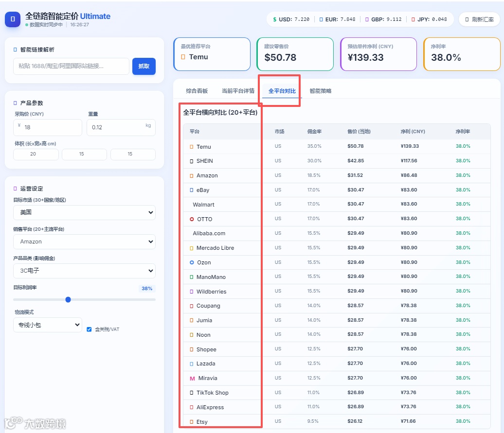Image resolution: width=504 pixels, height=433 pixels.
Task: Click the SHEIN row icon
Action: 192,161
